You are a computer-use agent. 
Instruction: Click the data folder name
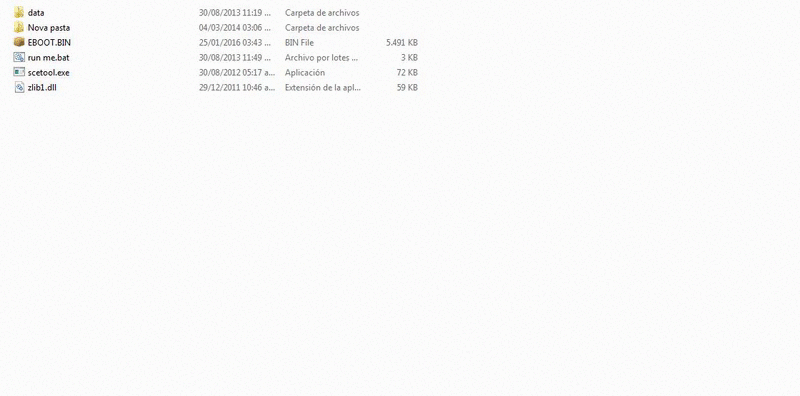[x=36, y=13]
